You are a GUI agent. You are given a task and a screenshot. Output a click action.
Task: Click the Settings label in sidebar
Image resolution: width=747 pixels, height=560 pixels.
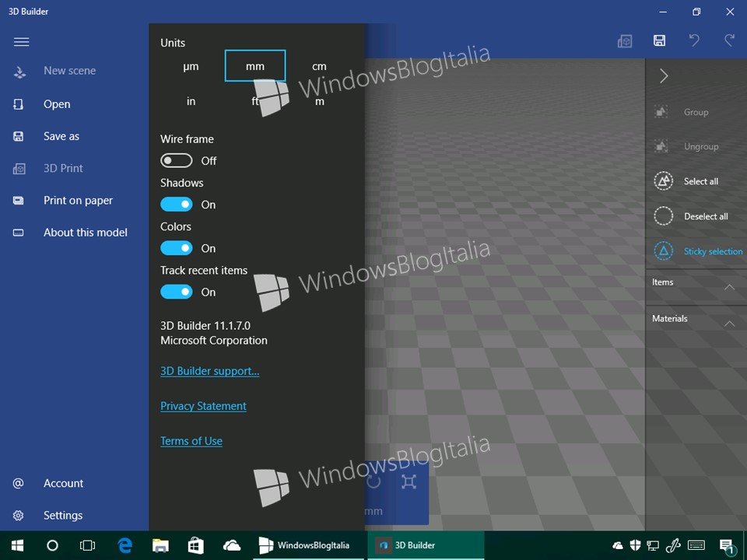(x=63, y=515)
